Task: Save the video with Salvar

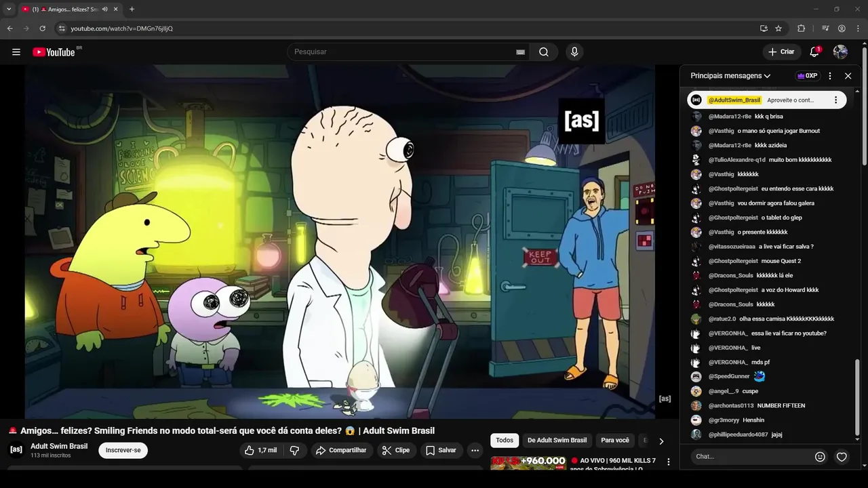Action: pyautogui.click(x=441, y=450)
